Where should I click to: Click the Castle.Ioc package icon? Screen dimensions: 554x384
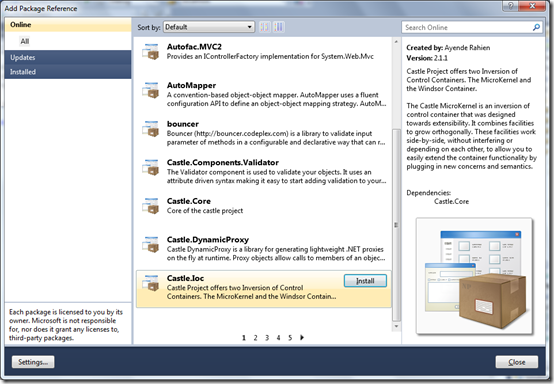click(151, 283)
